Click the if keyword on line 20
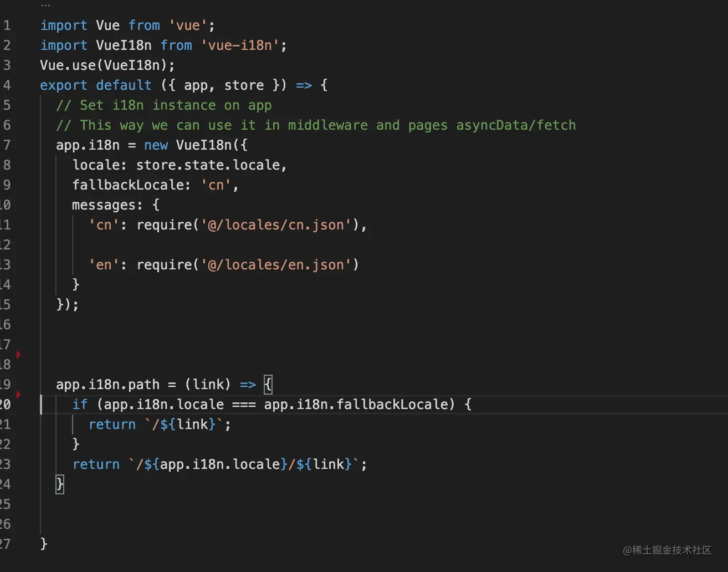The image size is (728, 572). click(80, 405)
